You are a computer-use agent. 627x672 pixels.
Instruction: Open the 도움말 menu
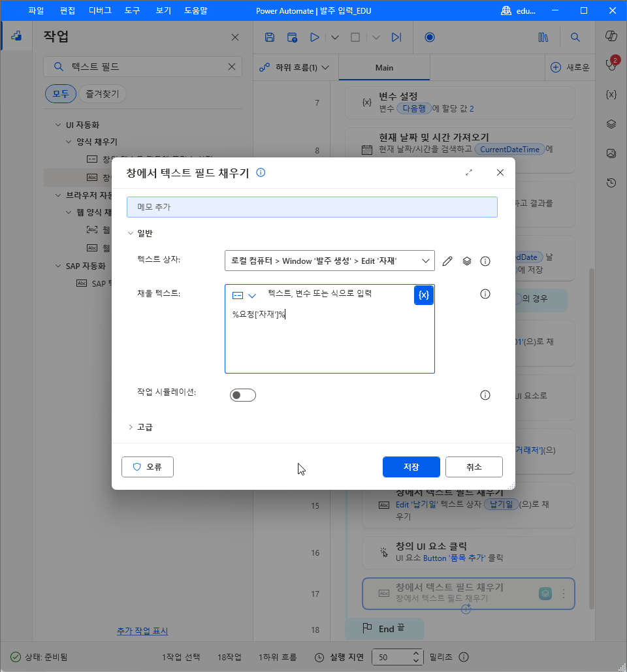click(196, 10)
